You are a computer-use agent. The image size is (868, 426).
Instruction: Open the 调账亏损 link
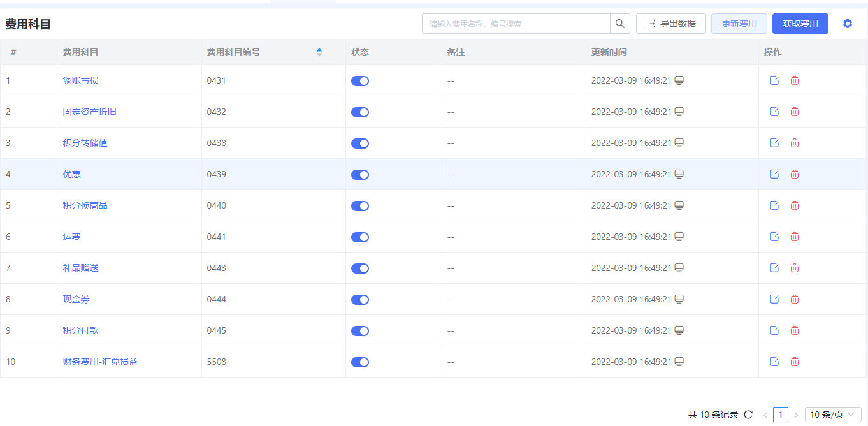(x=81, y=80)
